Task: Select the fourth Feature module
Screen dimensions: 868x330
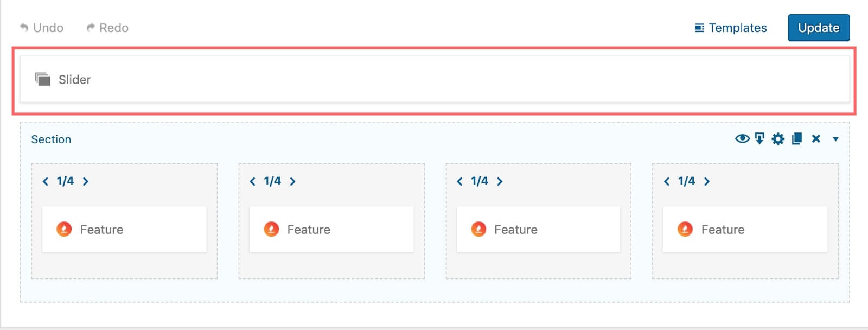Action: 745,229
